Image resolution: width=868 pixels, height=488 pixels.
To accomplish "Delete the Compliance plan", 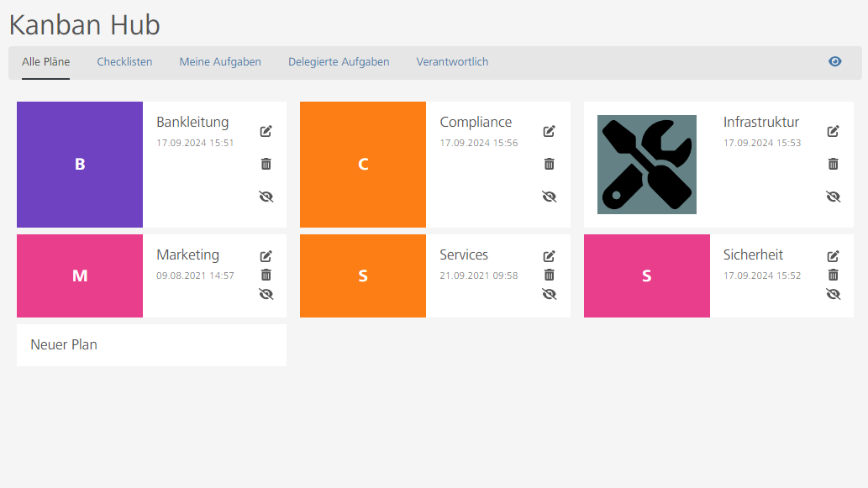I will tap(550, 164).
